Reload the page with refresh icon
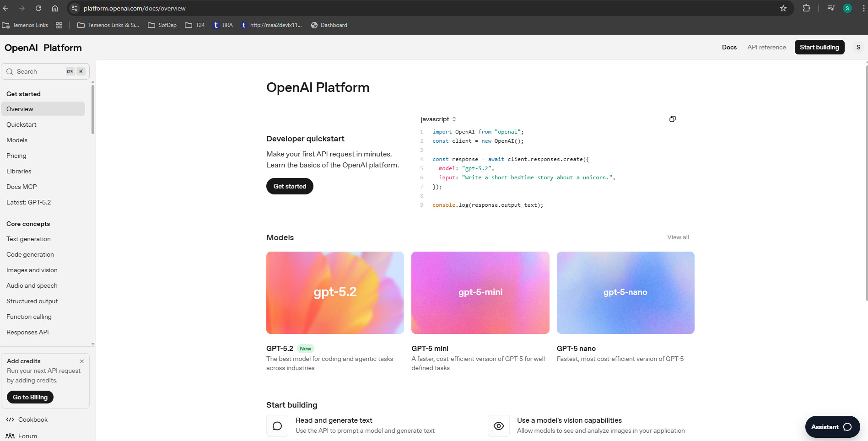 point(38,8)
